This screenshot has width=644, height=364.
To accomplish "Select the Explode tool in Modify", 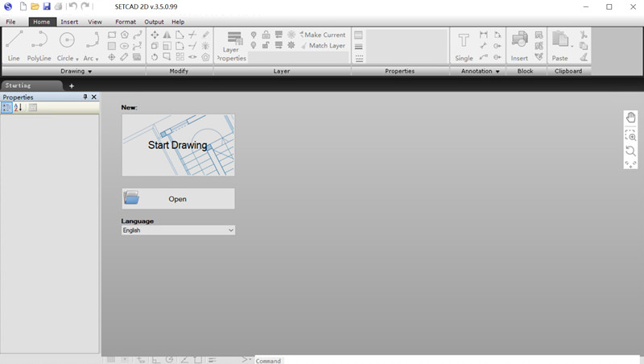I will tap(205, 46).
